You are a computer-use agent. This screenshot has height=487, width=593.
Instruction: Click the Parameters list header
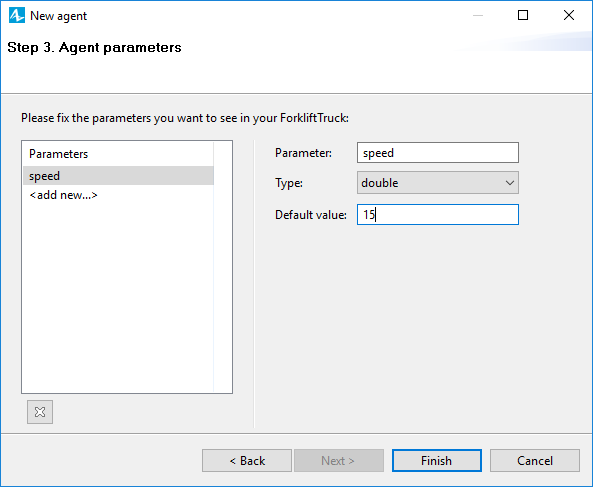(59, 154)
